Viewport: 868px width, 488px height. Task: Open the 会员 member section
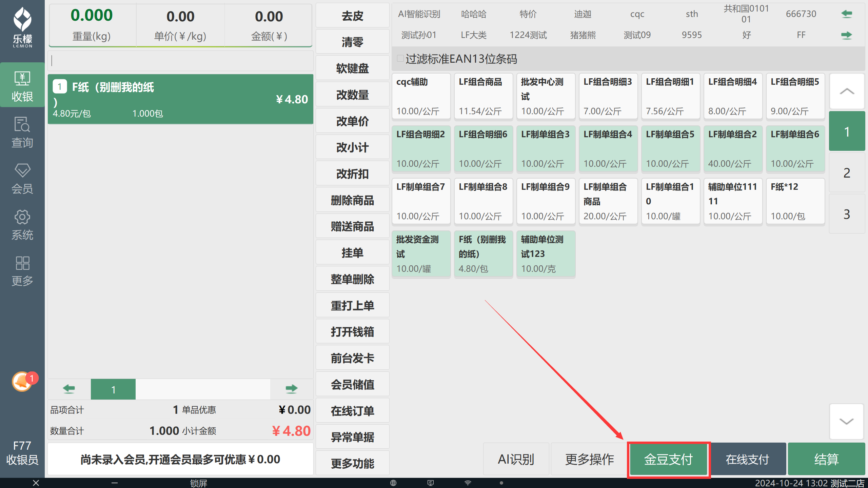(22, 178)
